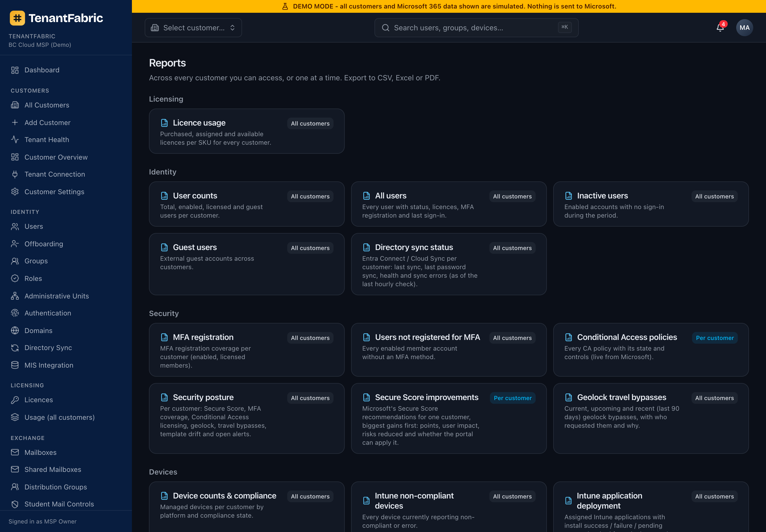Click the Licences key icon
Viewport: 766px width, 532px height.
pyautogui.click(x=15, y=400)
